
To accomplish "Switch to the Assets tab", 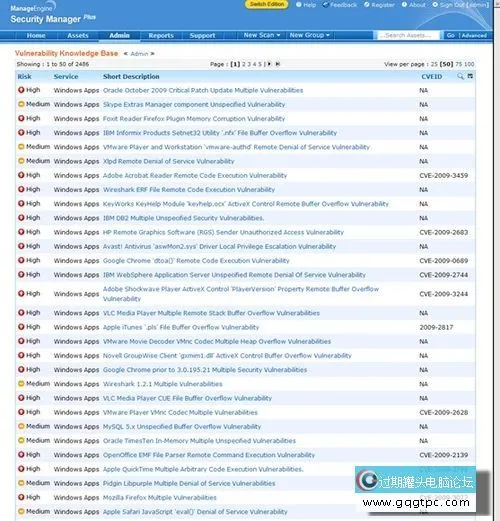I will pyautogui.click(x=78, y=35).
